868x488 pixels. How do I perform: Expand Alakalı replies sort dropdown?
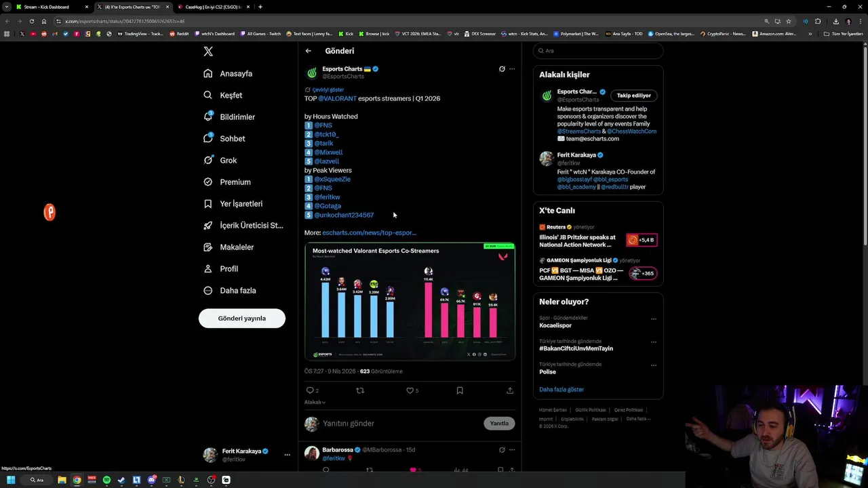pyautogui.click(x=315, y=402)
